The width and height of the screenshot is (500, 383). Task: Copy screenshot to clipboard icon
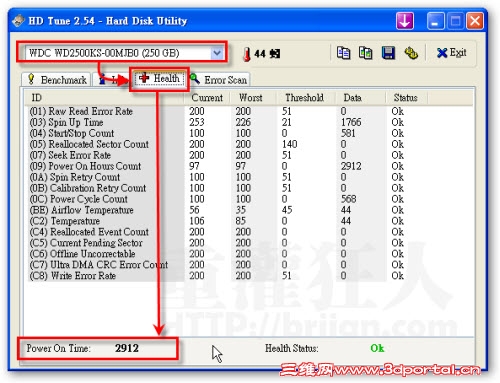coord(365,53)
